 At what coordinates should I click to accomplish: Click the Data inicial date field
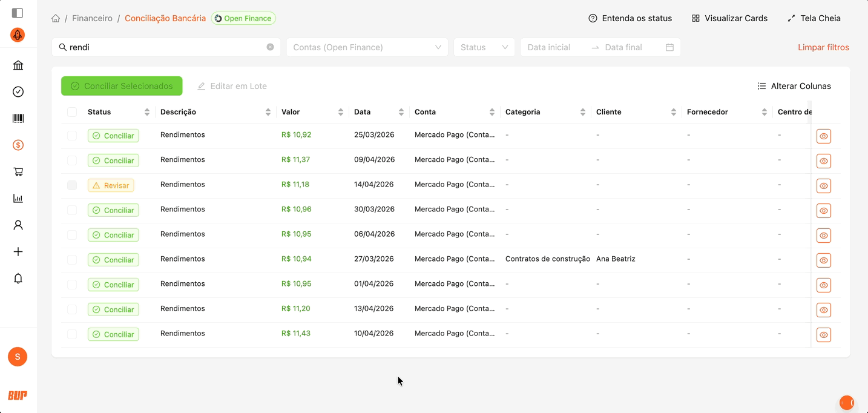[x=549, y=47]
